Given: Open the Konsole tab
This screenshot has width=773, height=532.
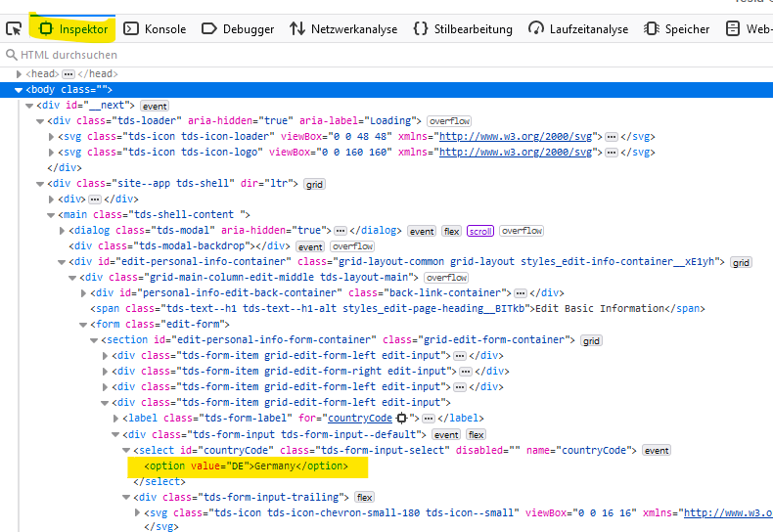Looking at the screenshot, I should [155, 29].
